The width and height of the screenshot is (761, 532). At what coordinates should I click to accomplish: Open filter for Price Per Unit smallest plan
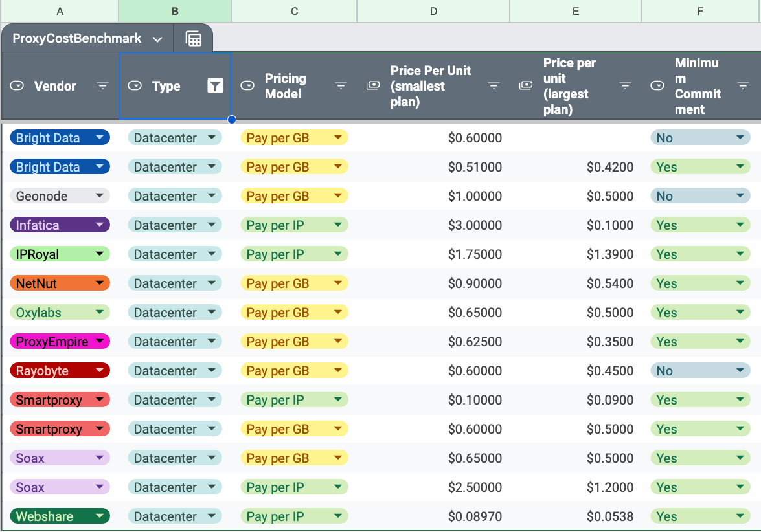(x=494, y=86)
